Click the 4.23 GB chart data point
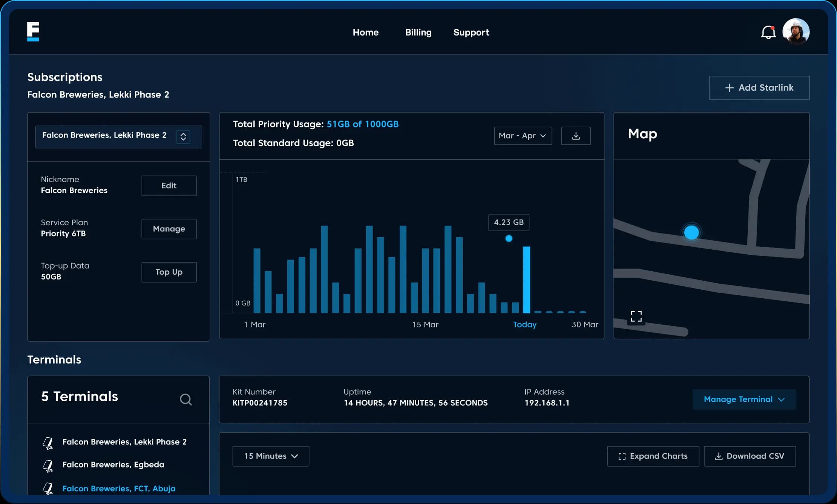 pos(509,238)
